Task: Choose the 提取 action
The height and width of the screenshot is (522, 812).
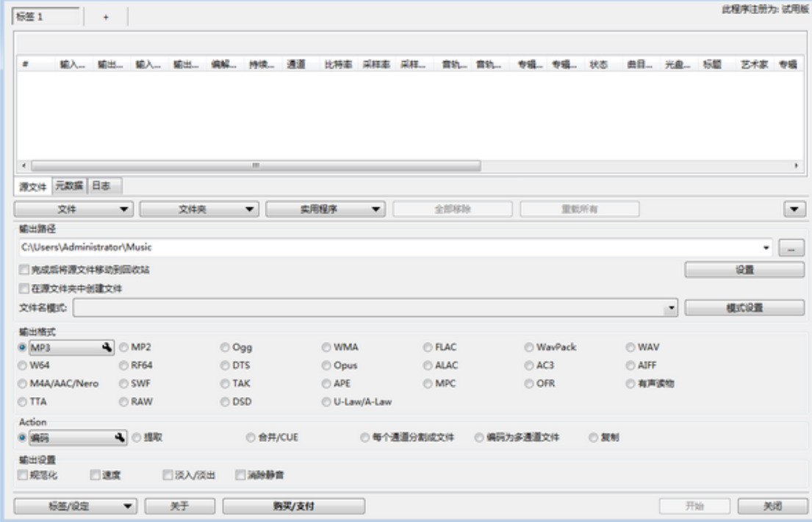Action: pyautogui.click(x=137, y=437)
